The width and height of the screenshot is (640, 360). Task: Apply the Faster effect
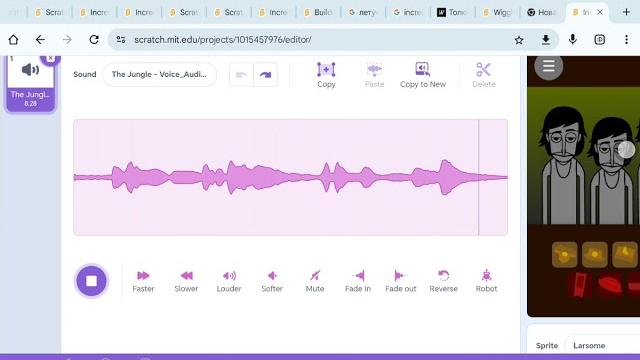(143, 281)
